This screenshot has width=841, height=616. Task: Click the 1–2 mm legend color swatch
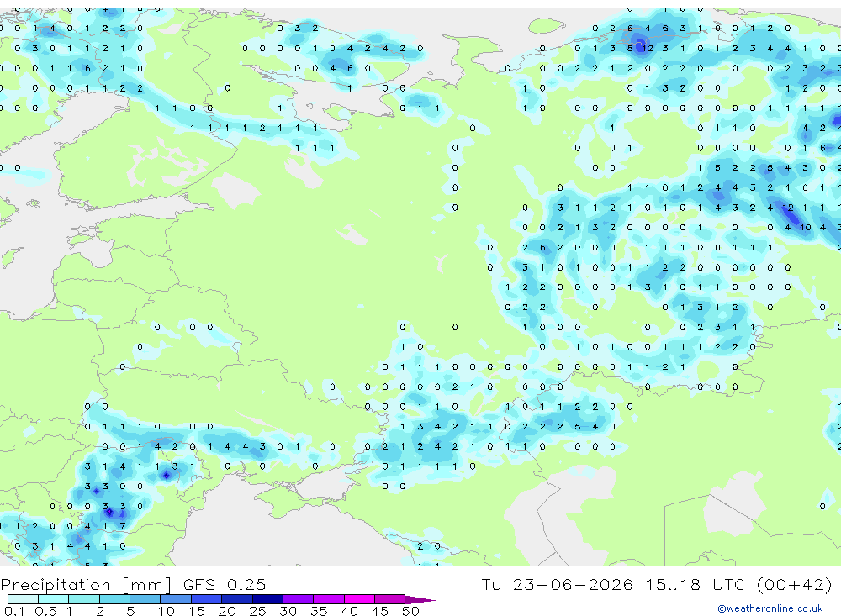[x=84, y=599]
